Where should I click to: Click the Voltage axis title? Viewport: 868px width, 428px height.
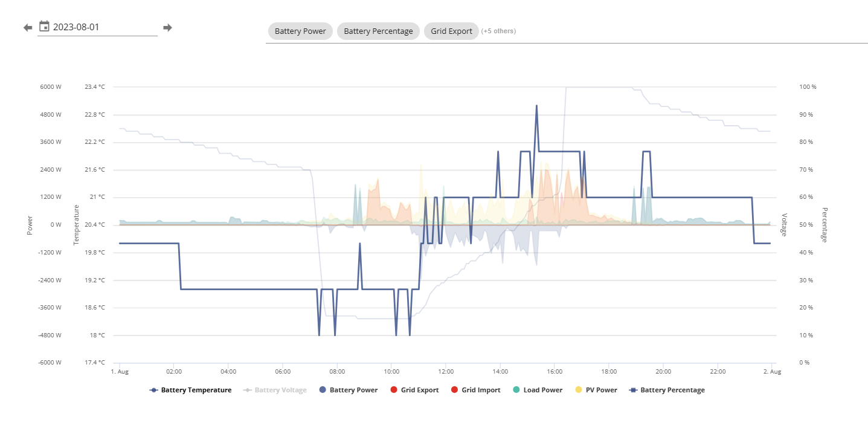(x=785, y=225)
